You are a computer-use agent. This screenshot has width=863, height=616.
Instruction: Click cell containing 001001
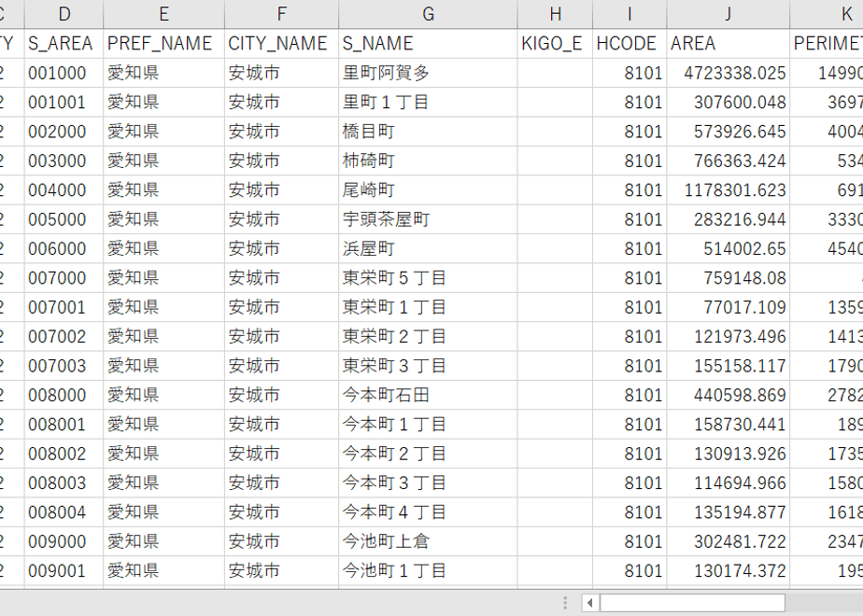click(64, 102)
